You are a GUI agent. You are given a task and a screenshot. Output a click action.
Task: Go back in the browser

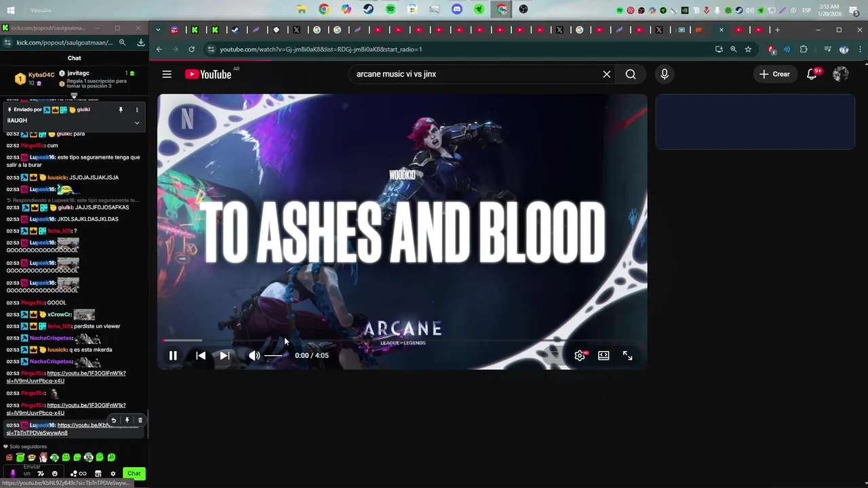coord(159,49)
